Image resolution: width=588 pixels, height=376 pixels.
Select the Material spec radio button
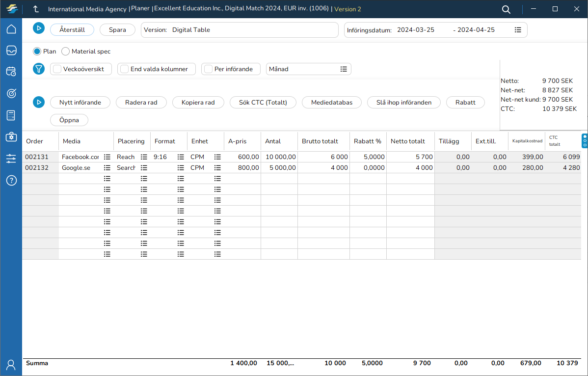[65, 52]
